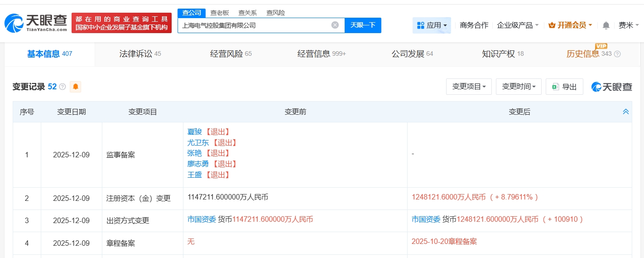Switch to the 知识产权 tab

coord(503,54)
